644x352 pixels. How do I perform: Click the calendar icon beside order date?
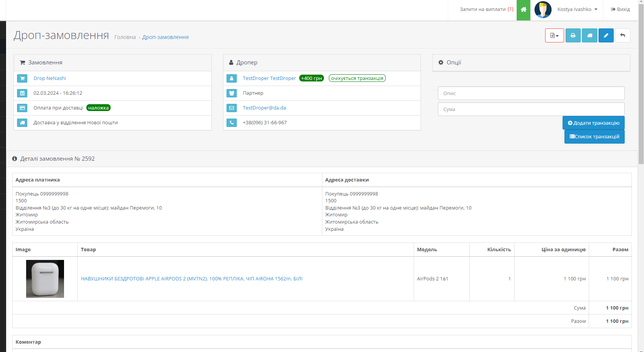[22, 93]
